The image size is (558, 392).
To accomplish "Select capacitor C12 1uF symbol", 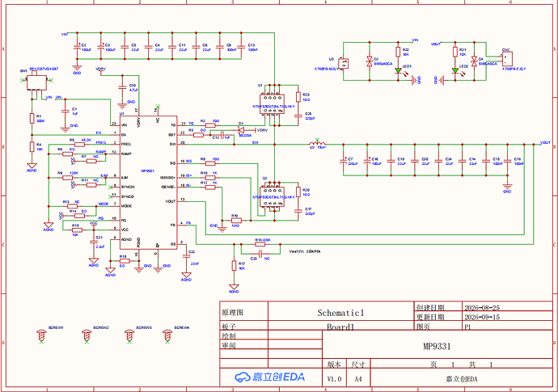I will pos(222,135).
